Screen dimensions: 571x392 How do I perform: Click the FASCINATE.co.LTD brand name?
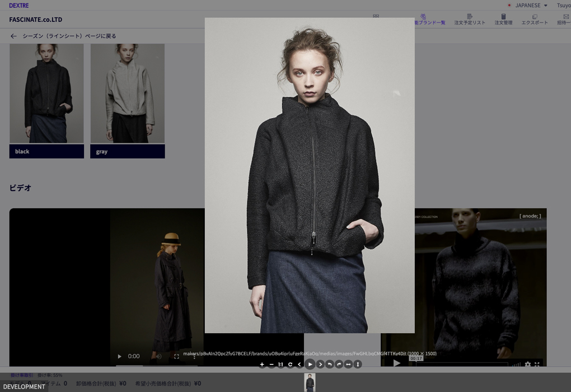coord(36,20)
